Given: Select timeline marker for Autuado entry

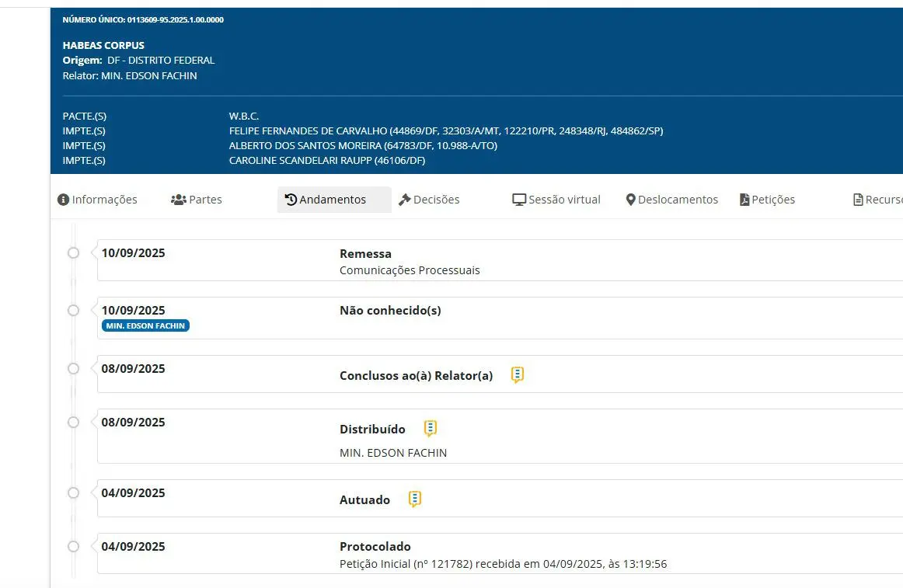Looking at the screenshot, I should click(x=73, y=493).
